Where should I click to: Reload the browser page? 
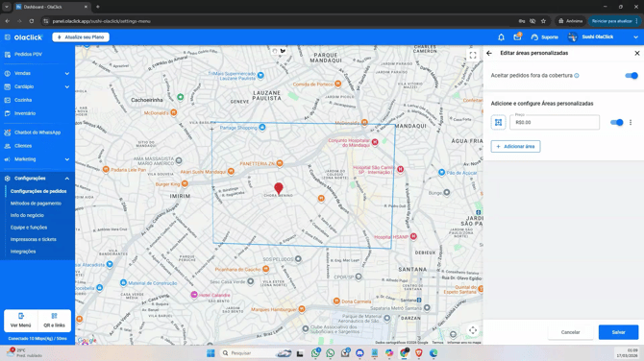(x=32, y=21)
